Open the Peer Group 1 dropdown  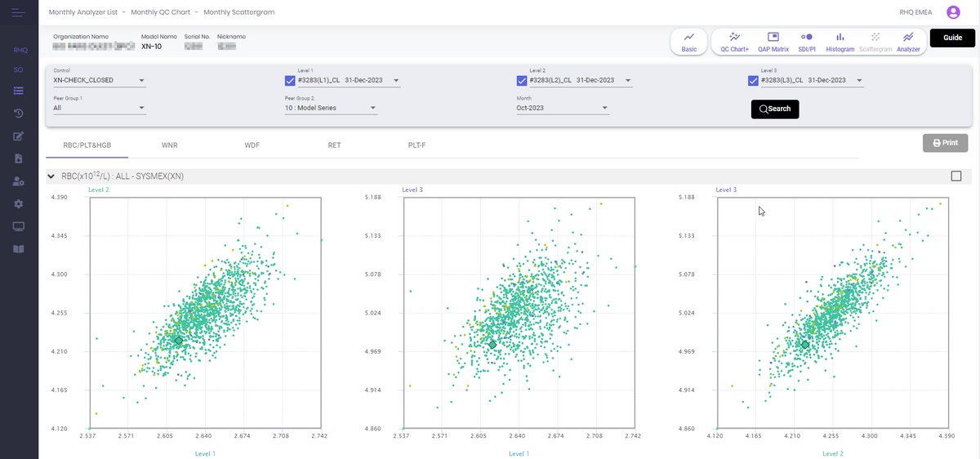pyautogui.click(x=100, y=108)
